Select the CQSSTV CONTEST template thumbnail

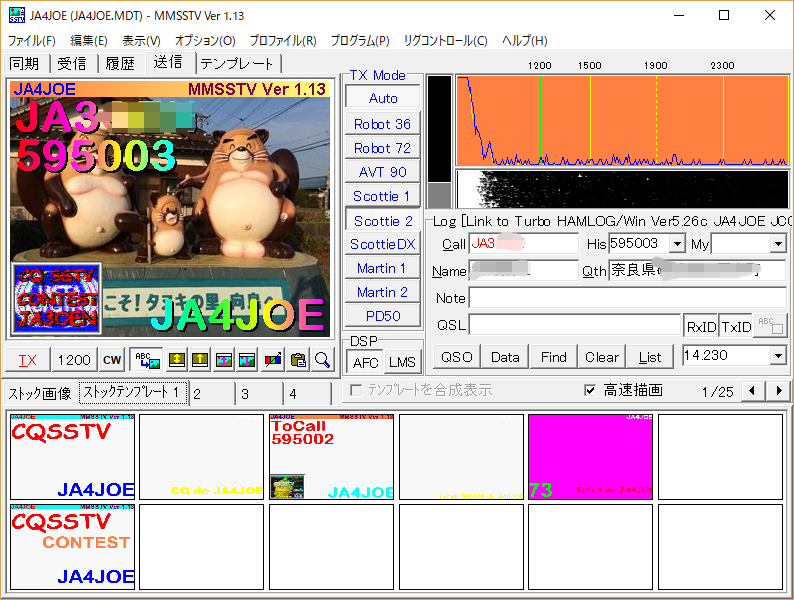coord(72,547)
